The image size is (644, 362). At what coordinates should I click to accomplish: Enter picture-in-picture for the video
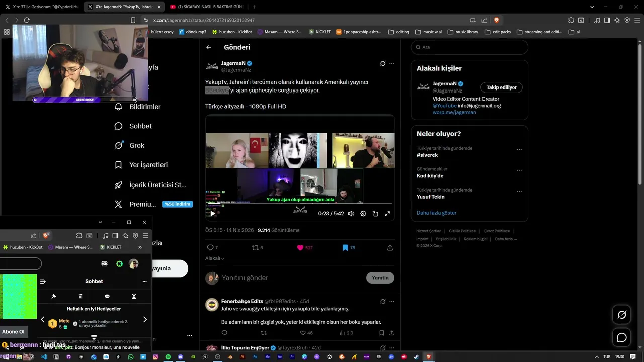click(x=375, y=214)
